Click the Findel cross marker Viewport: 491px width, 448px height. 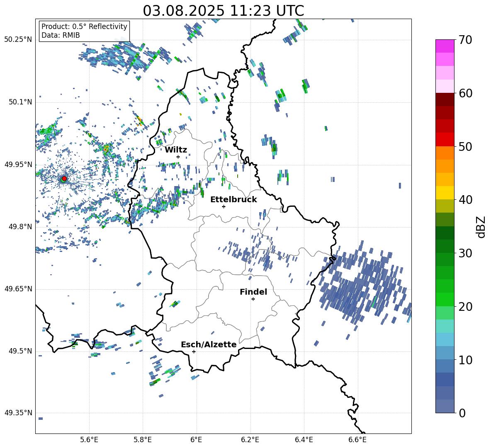tap(253, 299)
